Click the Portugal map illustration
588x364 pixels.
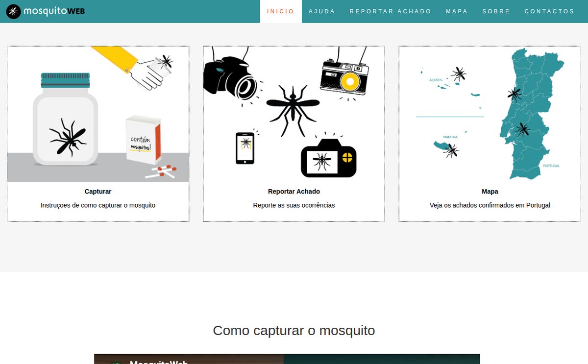click(x=490, y=114)
